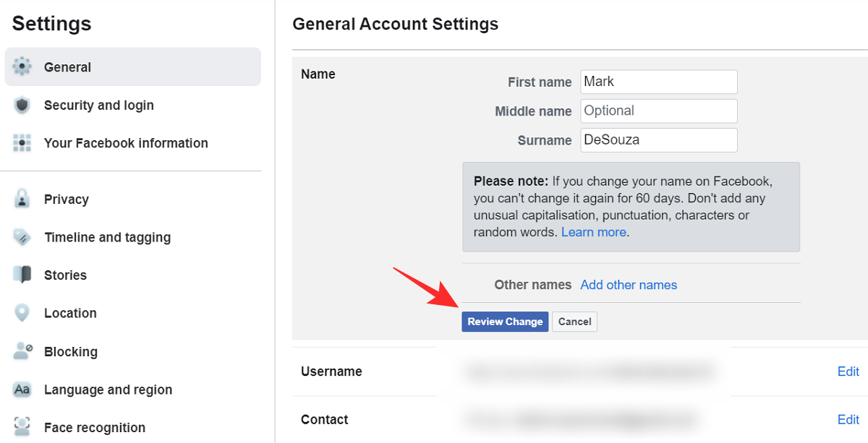The width and height of the screenshot is (868, 443).
Task: Click the Security and login shield icon
Action: click(22, 106)
